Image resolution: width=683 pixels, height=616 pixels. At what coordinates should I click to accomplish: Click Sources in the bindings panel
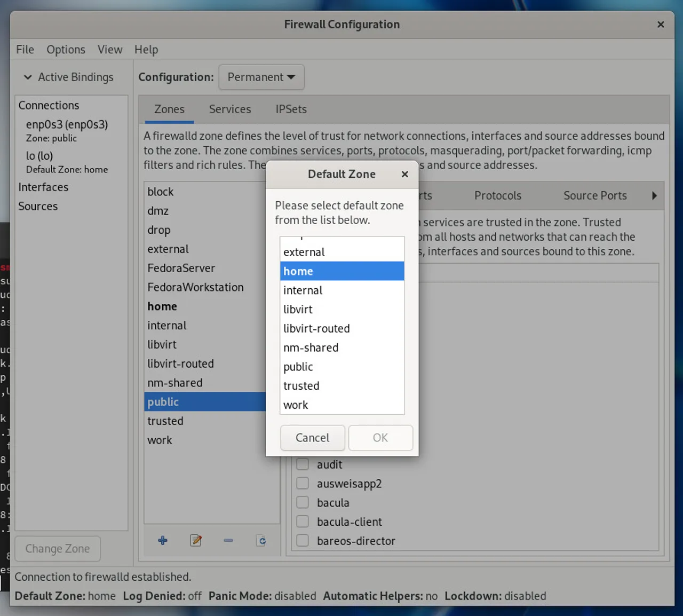pos(38,207)
